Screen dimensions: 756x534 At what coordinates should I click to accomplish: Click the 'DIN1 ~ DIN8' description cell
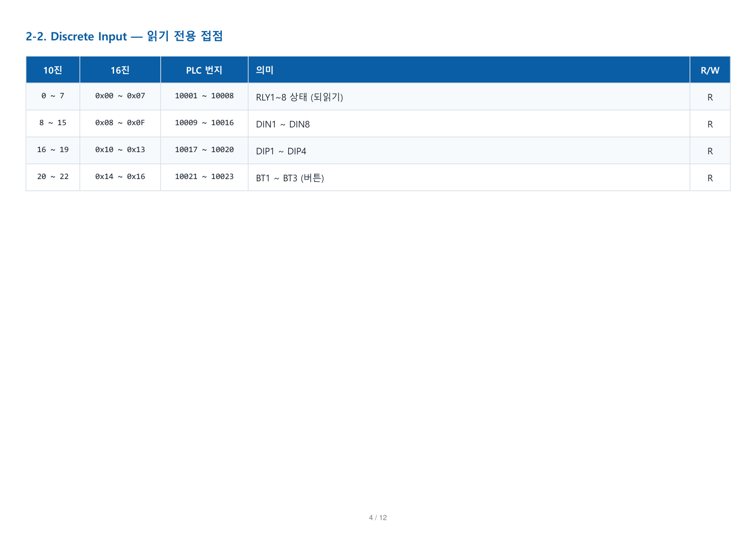469,124
